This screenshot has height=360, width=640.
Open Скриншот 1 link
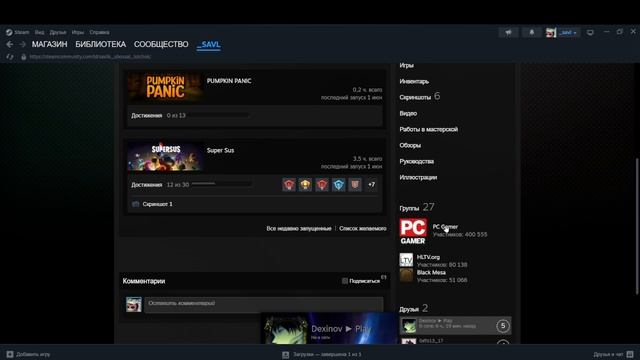pyautogui.click(x=158, y=204)
